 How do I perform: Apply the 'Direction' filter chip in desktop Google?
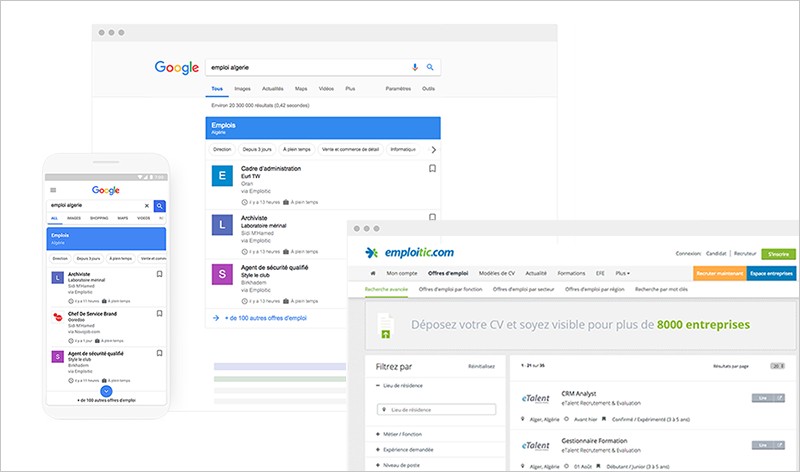click(x=222, y=150)
